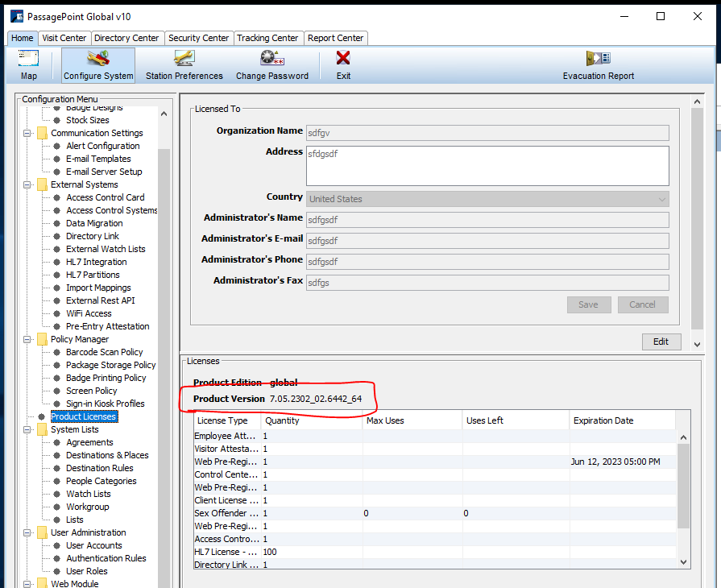
Task: Click User Administration folder icon
Action: click(x=42, y=532)
